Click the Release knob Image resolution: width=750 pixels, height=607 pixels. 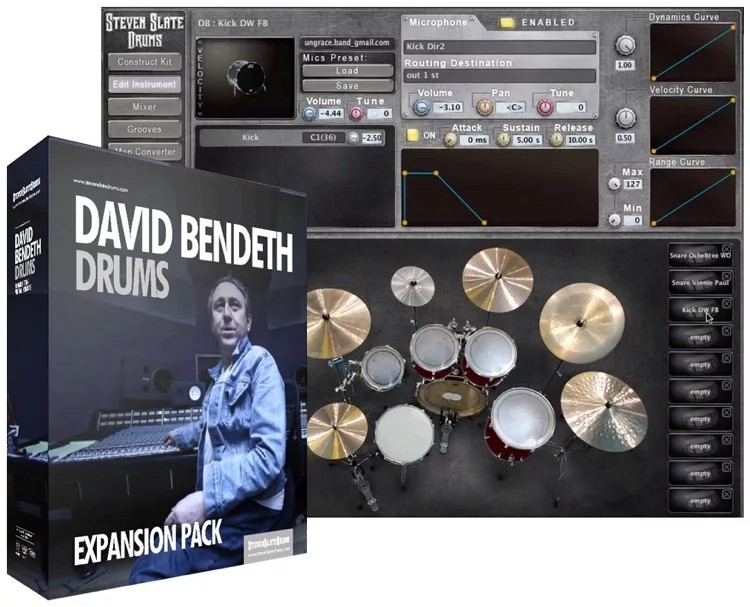click(x=556, y=140)
